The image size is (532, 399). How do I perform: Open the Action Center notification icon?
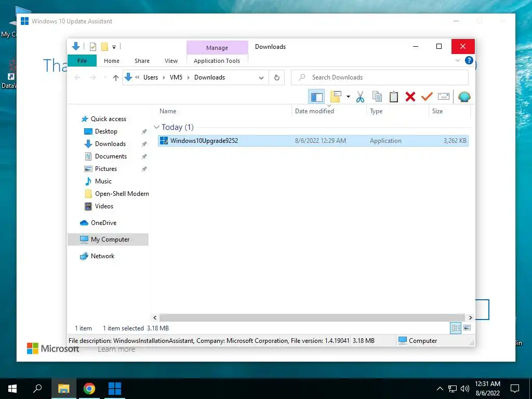pyautogui.click(x=515, y=389)
